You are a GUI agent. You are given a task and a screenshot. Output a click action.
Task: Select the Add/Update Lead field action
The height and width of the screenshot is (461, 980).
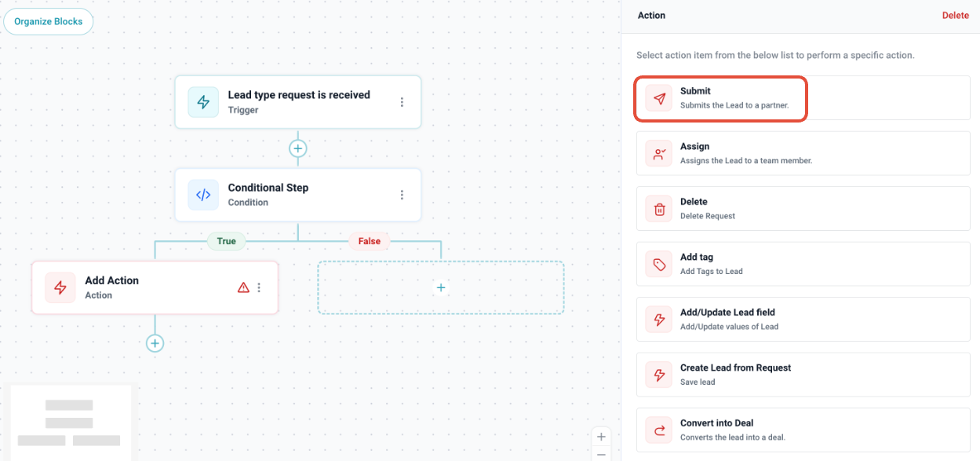coord(803,319)
